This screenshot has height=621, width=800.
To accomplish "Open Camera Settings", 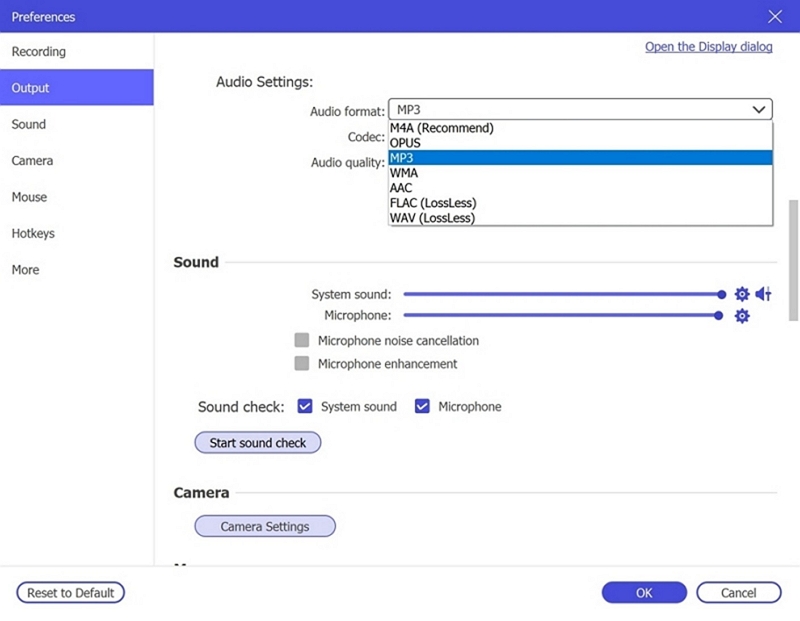I will click(264, 526).
